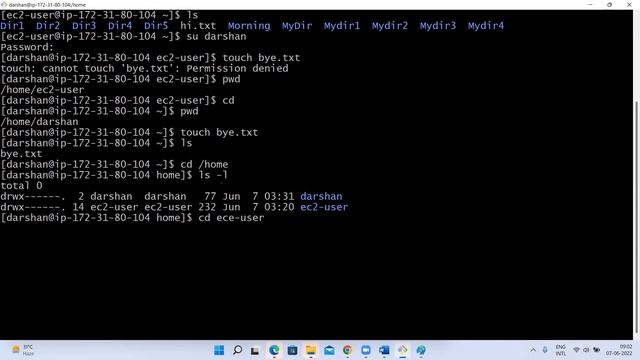
Task: Click 'Dir2' in the ls output
Action: 48,26
